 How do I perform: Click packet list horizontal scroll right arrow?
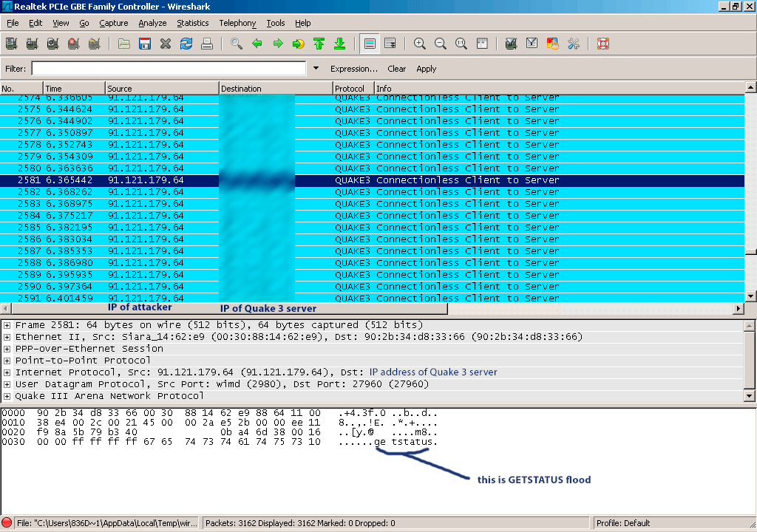739,308
